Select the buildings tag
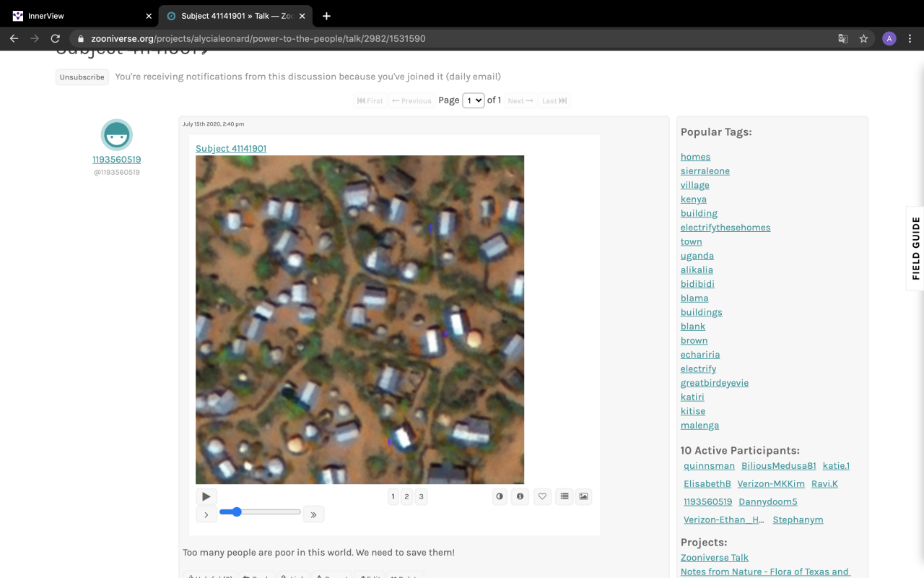The image size is (924, 578). tap(702, 312)
